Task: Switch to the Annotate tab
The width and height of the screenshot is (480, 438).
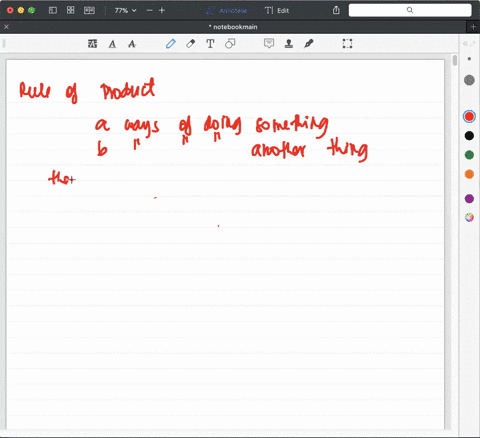Action: click(x=227, y=11)
